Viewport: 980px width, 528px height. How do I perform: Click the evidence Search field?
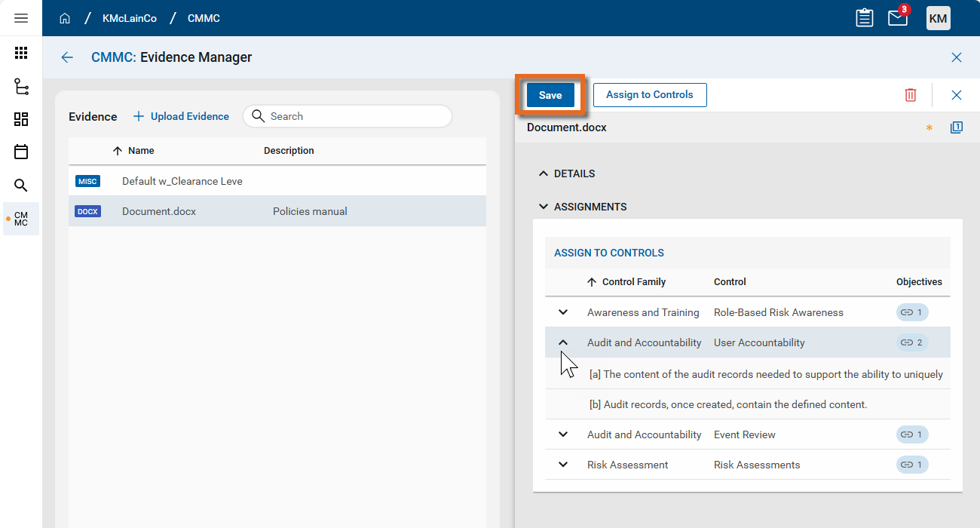click(354, 116)
